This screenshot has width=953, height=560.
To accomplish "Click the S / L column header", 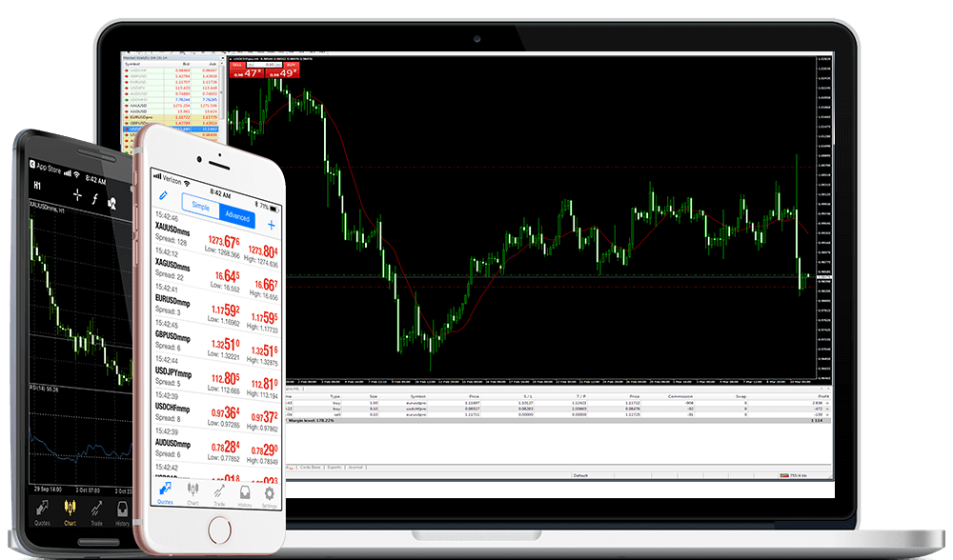I will click(x=528, y=396).
